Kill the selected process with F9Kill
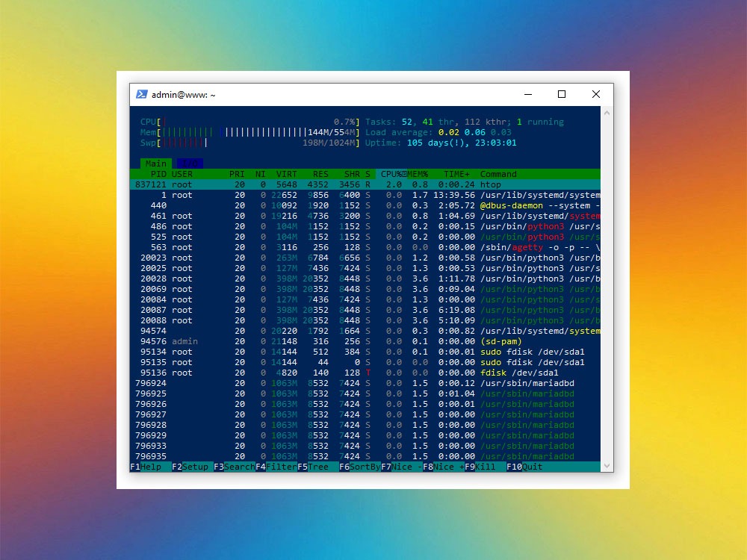The width and height of the screenshot is (747, 560). point(480,466)
